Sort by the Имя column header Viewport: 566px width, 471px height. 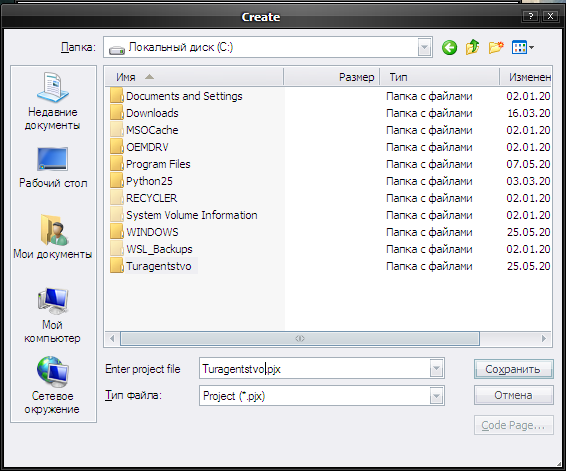tap(194, 77)
